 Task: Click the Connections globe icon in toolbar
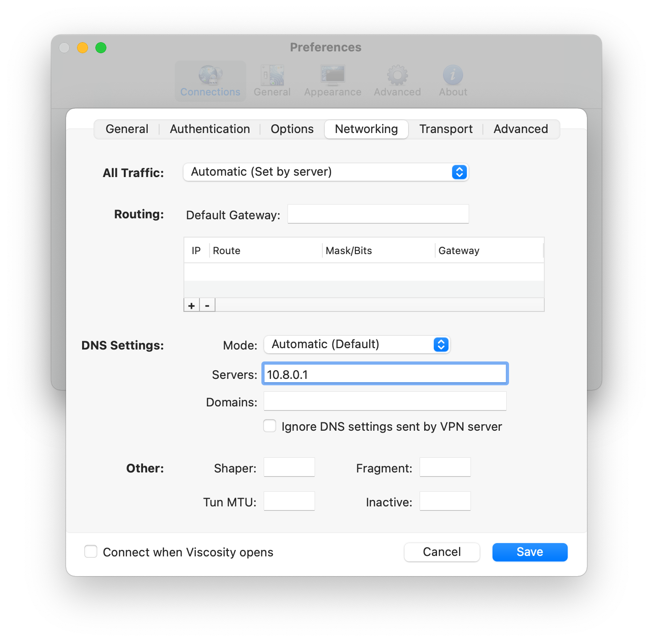(x=210, y=75)
